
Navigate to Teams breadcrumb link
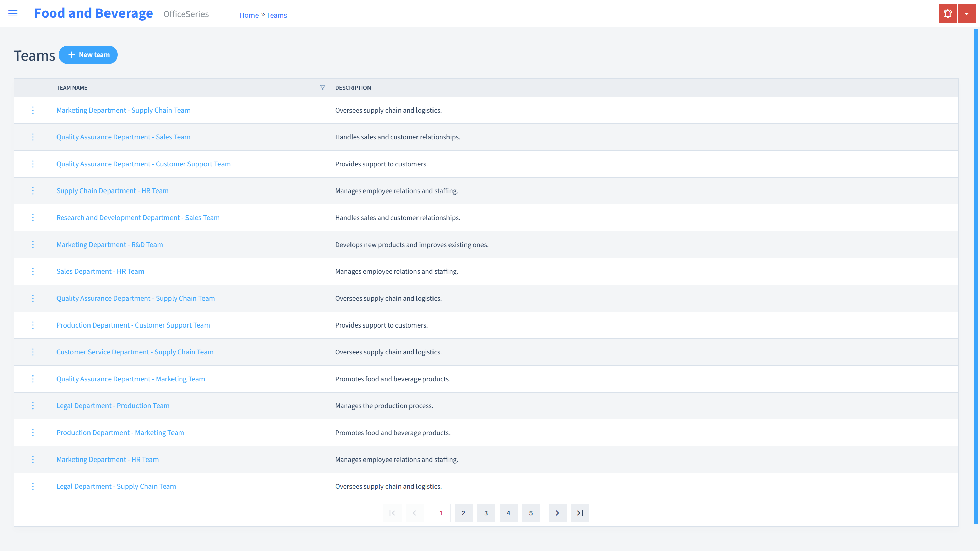point(277,15)
